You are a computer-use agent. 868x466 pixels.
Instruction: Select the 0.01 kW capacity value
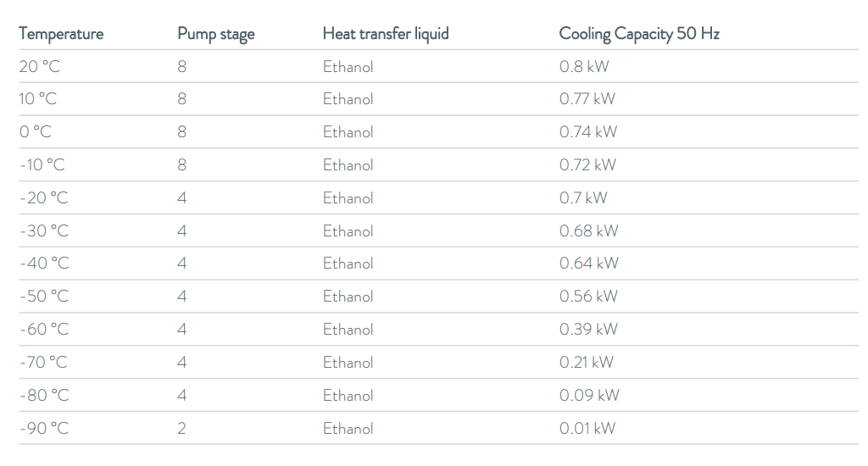[587, 428]
